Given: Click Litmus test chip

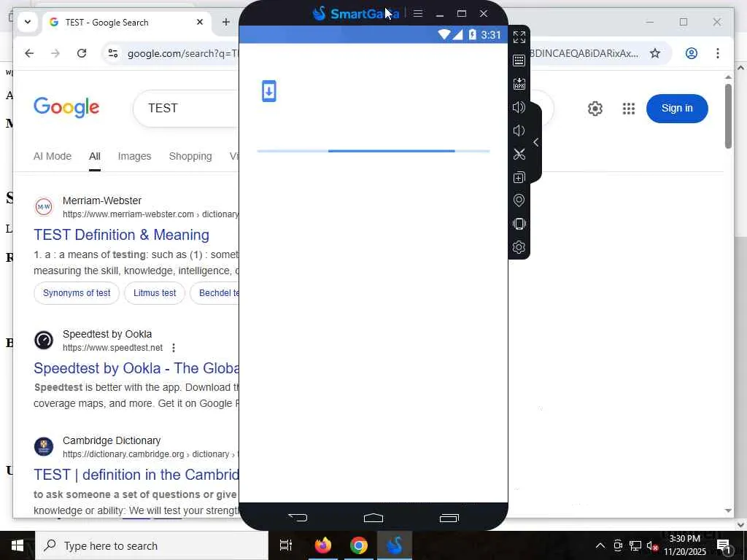Looking at the screenshot, I should coord(155,293).
